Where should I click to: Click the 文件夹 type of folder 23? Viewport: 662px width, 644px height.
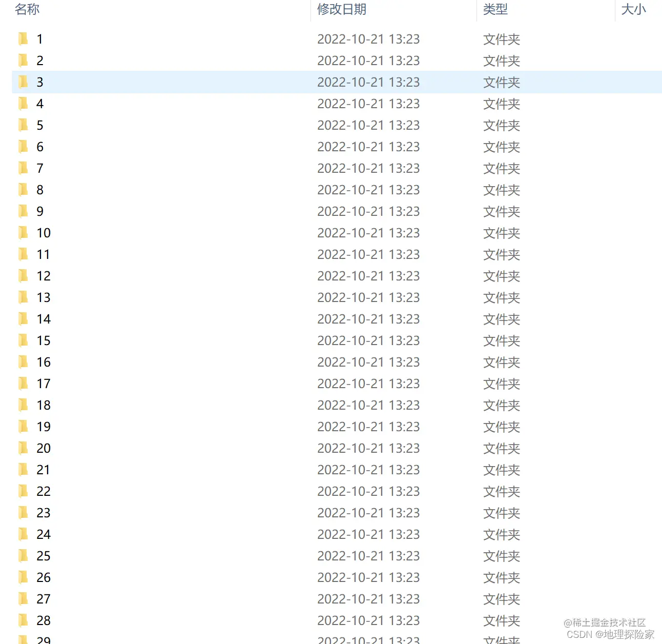502,513
